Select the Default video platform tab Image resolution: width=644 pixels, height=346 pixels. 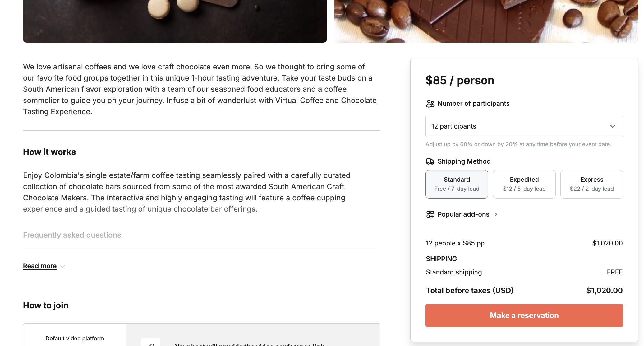(75, 338)
